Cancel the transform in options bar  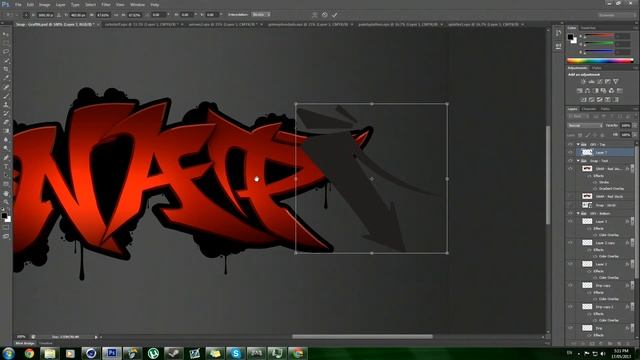pyautogui.click(x=324, y=15)
